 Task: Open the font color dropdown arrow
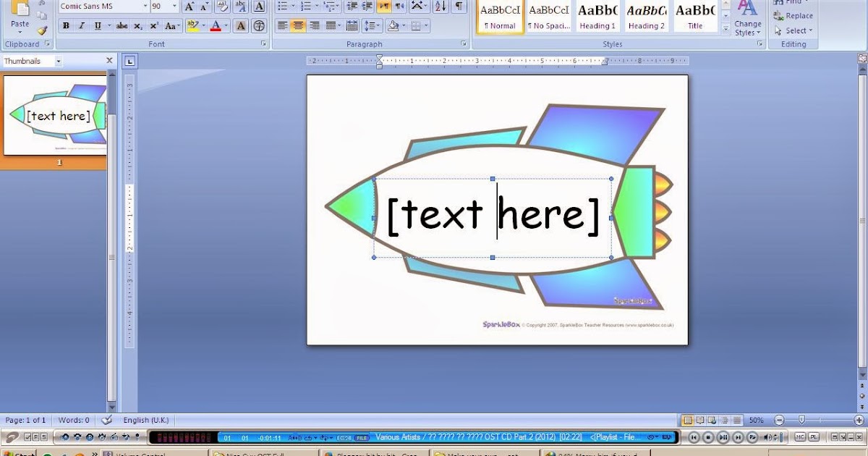pyautogui.click(x=226, y=26)
